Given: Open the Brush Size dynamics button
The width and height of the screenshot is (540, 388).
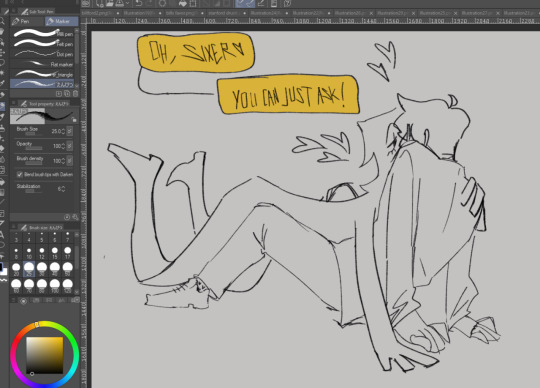Looking at the screenshot, I should point(70,131).
